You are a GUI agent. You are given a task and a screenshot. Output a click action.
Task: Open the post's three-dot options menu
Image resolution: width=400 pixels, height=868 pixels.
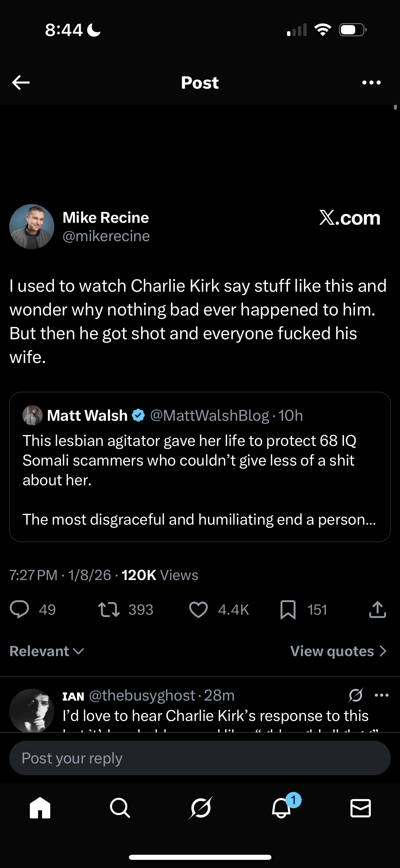[371, 83]
